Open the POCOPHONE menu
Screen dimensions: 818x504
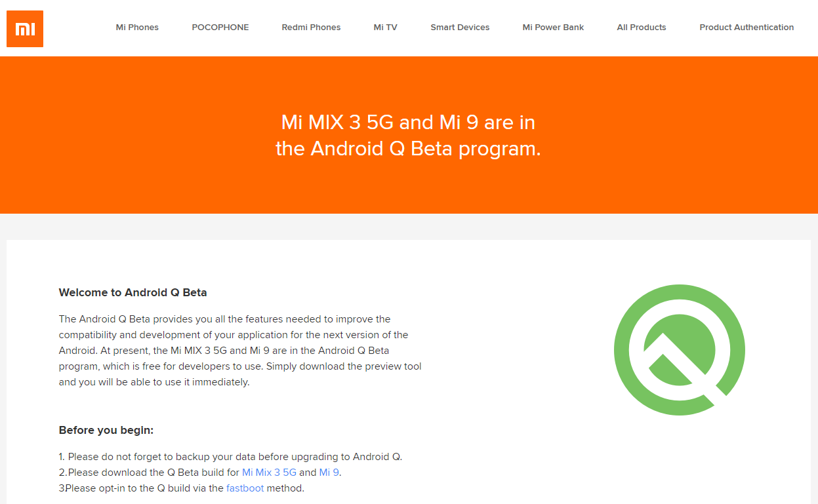pos(220,28)
